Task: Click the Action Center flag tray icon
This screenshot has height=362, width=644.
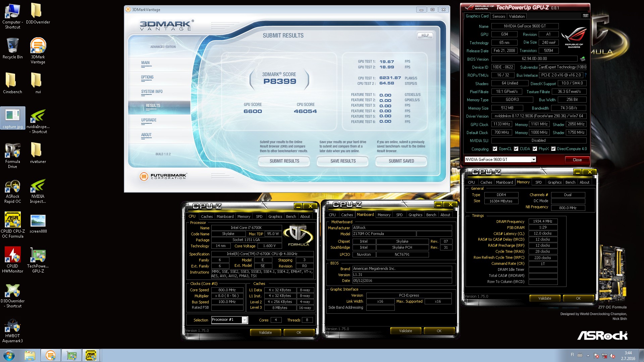Action: 596,356
